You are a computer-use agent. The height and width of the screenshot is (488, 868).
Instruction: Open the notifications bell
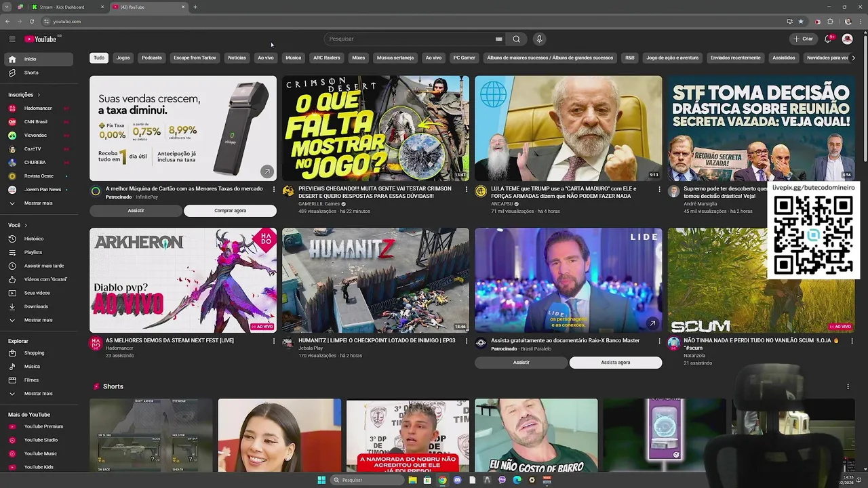coord(828,39)
